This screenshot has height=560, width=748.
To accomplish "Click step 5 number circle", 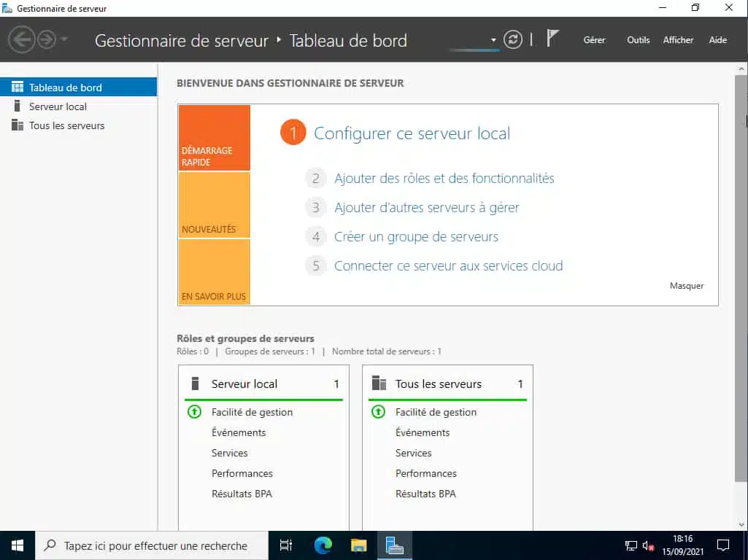I will 315,265.
